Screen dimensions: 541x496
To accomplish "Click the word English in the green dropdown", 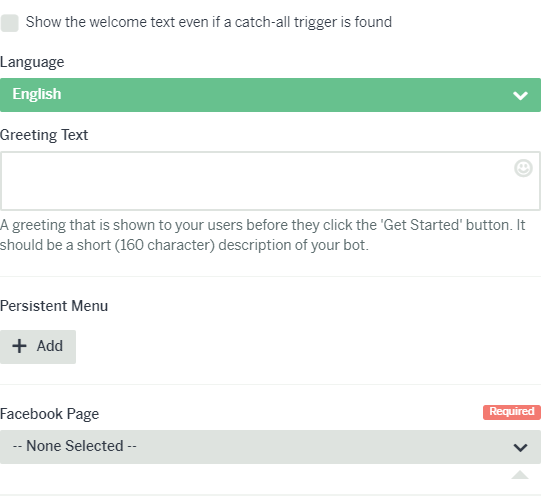I will 37,94.
